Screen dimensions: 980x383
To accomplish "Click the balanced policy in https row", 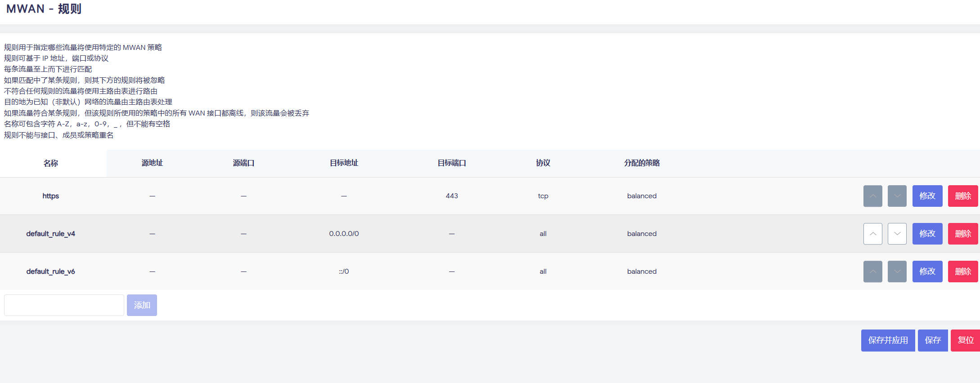I will tap(642, 196).
